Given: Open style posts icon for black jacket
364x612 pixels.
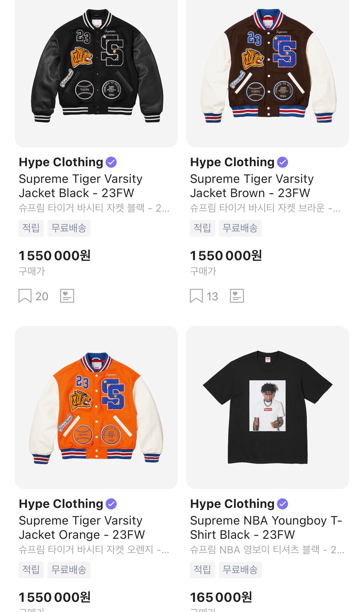Looking at the screenshot, I should (67, 296).
